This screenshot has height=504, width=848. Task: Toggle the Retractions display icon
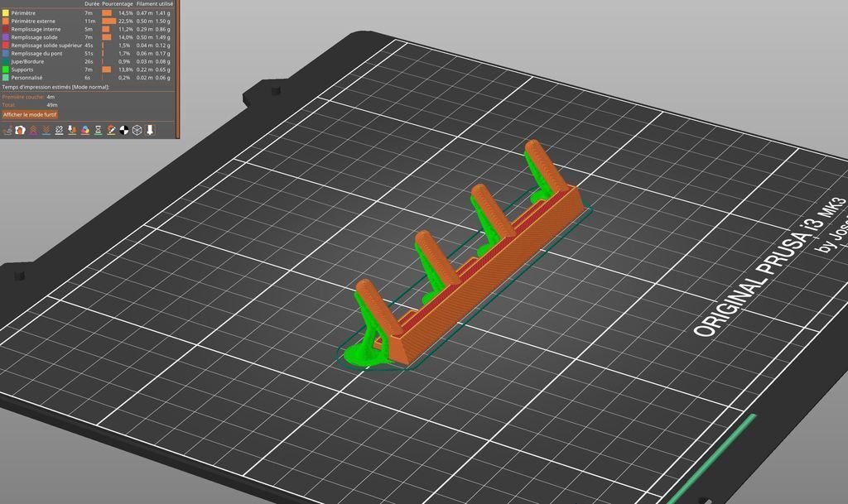(x=33, y=130)
